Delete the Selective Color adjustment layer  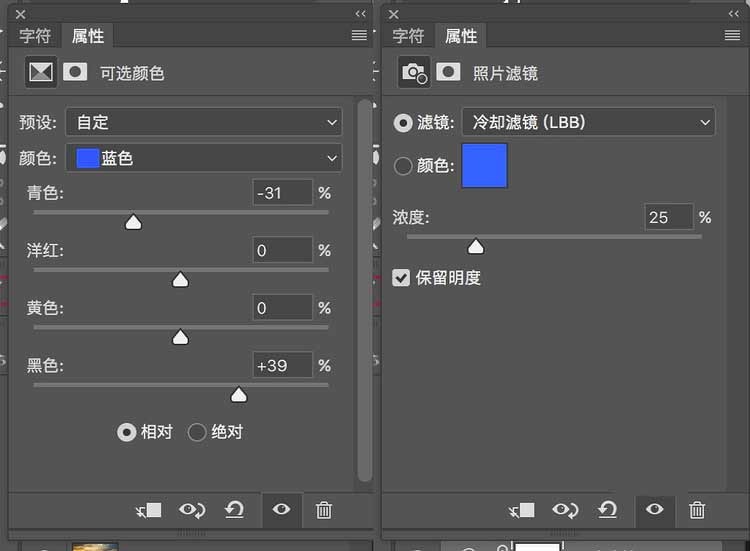[324, 510]
